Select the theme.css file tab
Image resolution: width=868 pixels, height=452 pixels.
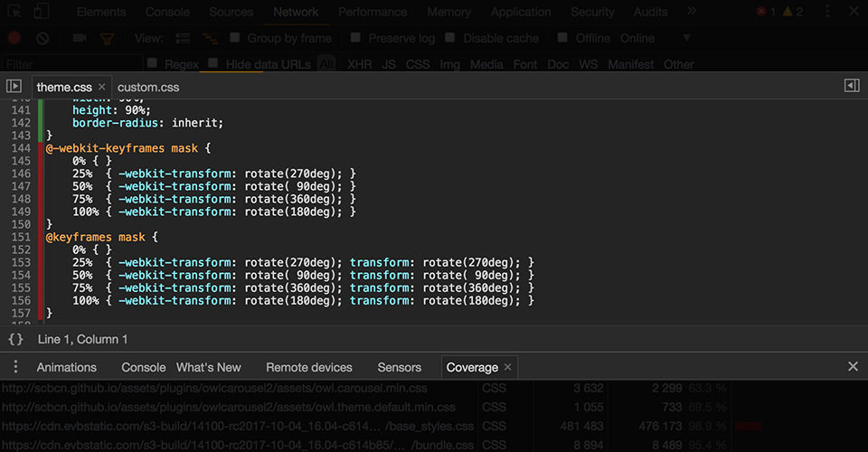pyautogui.click(x=64, y=87)
